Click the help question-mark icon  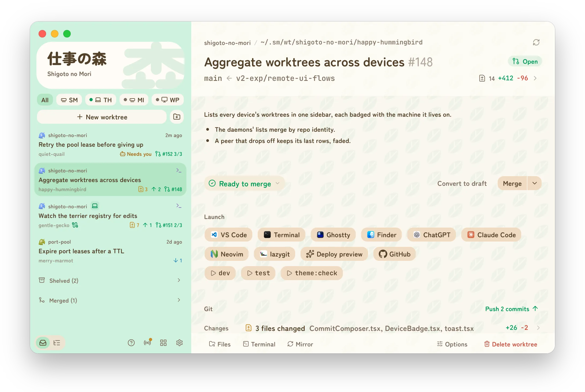pos(131,343)
